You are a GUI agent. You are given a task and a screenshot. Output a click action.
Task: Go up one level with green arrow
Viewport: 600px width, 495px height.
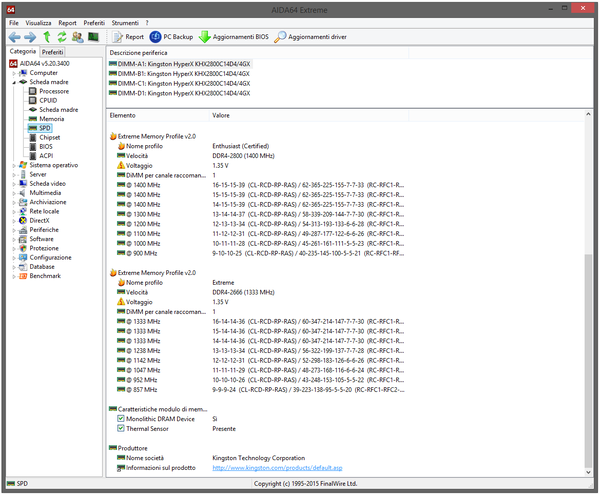click(47, 37)
